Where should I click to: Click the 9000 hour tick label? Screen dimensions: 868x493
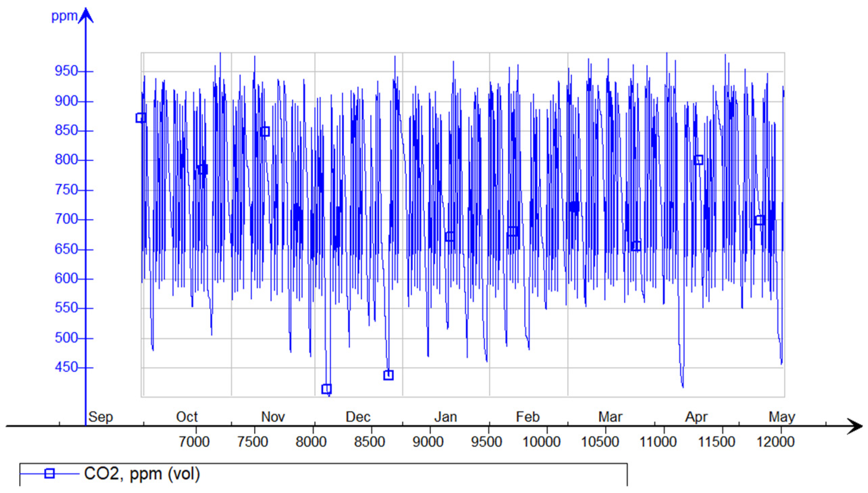(428, 442)
